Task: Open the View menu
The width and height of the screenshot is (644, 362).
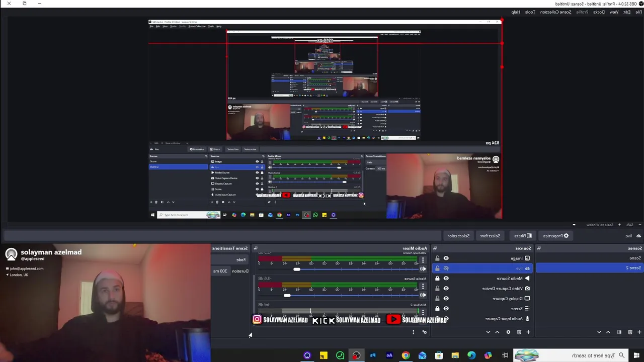Action: pyautogui.click(x=614, y=12)
